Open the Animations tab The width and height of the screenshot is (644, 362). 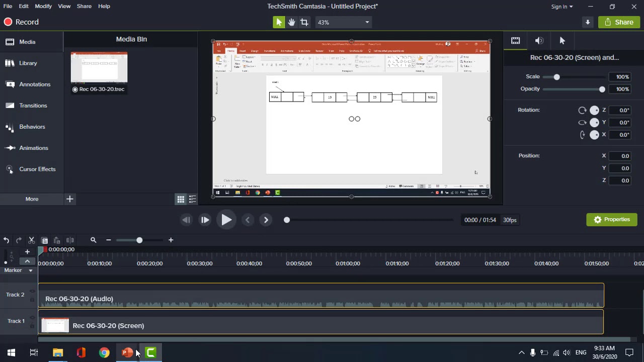tap(32, 148)
